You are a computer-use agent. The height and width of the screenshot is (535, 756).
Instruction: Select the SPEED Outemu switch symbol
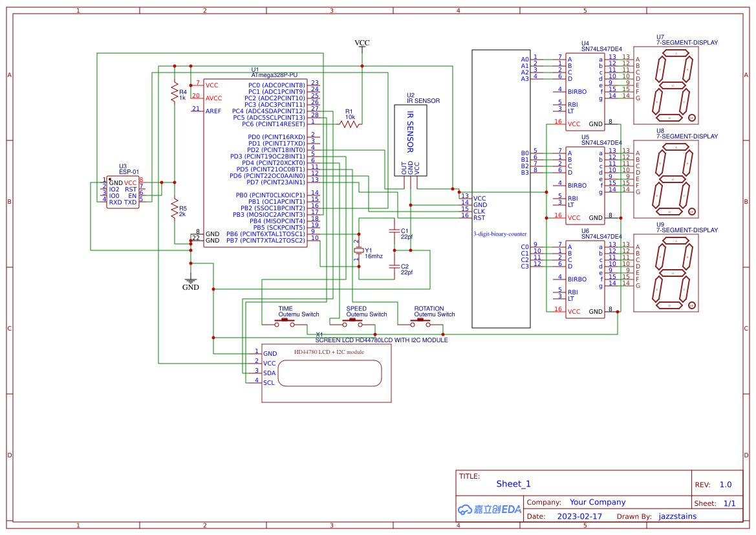click(352, 323)
